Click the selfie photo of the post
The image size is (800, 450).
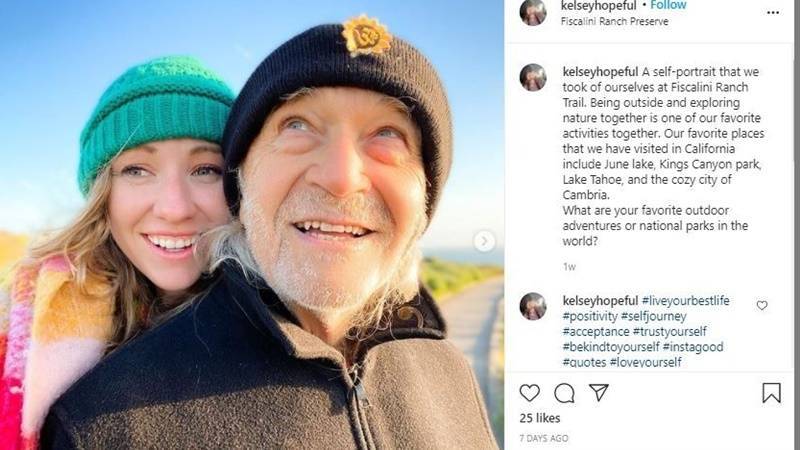[250, 225]
